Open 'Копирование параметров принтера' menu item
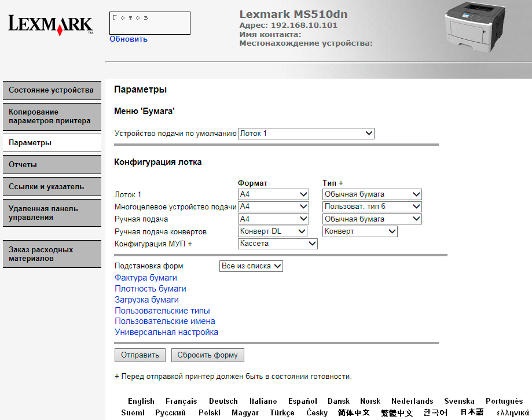Viewport: 532px width, 420px height. pos(52,116)
